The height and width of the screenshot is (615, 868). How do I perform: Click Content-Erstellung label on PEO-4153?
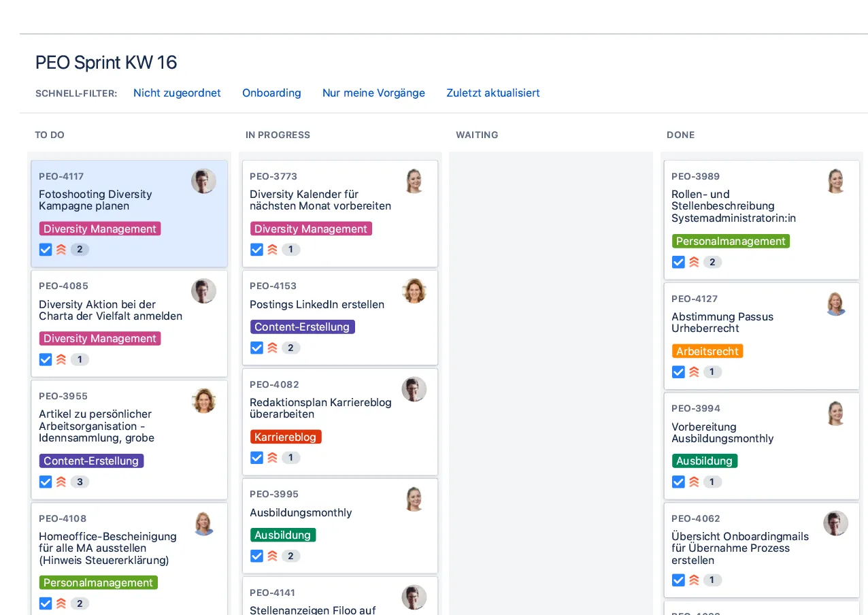(302, 327)
